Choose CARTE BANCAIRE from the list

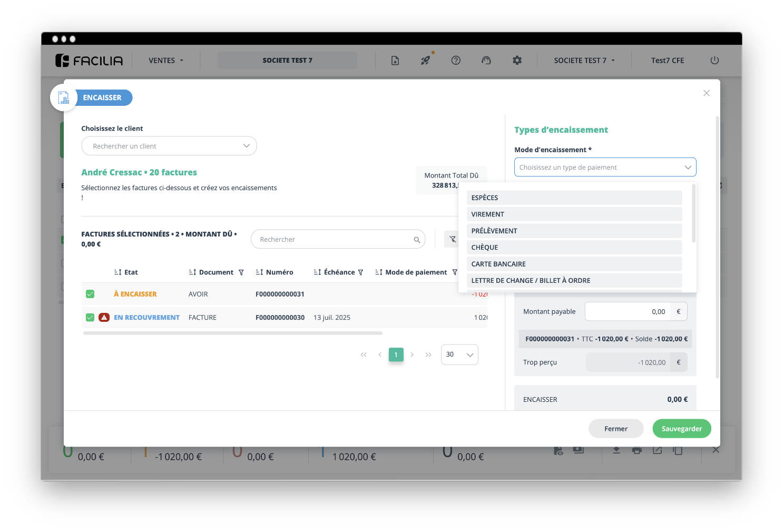[574, 264]
